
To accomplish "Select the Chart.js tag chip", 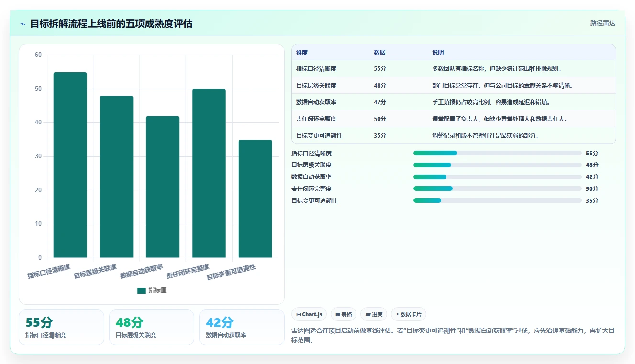I will [309, 314].
